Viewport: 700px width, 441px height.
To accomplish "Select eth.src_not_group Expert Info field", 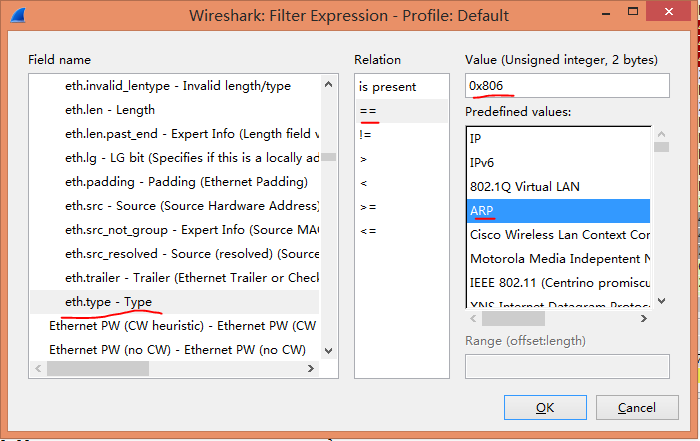I will point(175,230).
